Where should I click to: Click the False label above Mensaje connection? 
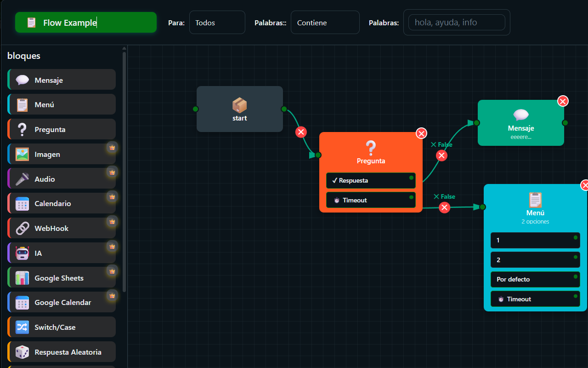tap(441, 144)
